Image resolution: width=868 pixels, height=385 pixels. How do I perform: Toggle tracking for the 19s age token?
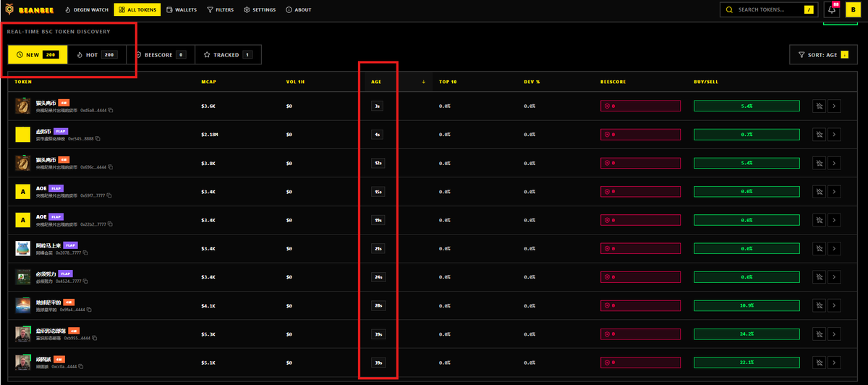pyautogui.click(x=819, y=220)
